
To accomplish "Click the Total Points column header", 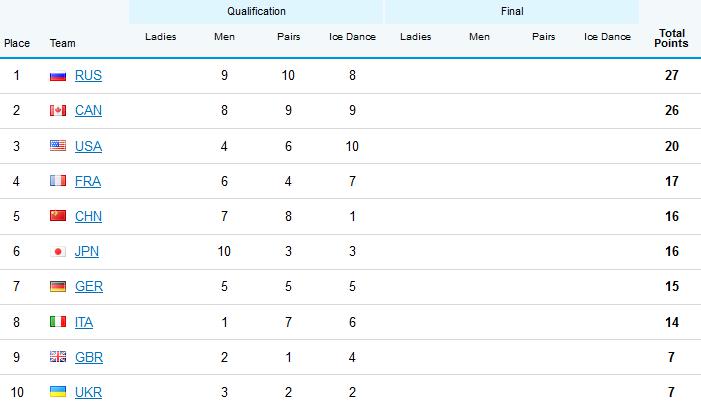I will point(670,39).
